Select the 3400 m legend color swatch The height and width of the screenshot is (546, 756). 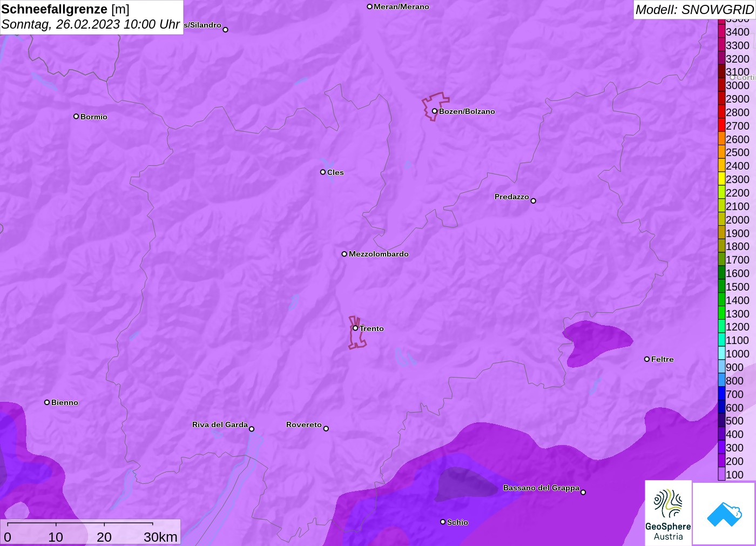[721, 31]
